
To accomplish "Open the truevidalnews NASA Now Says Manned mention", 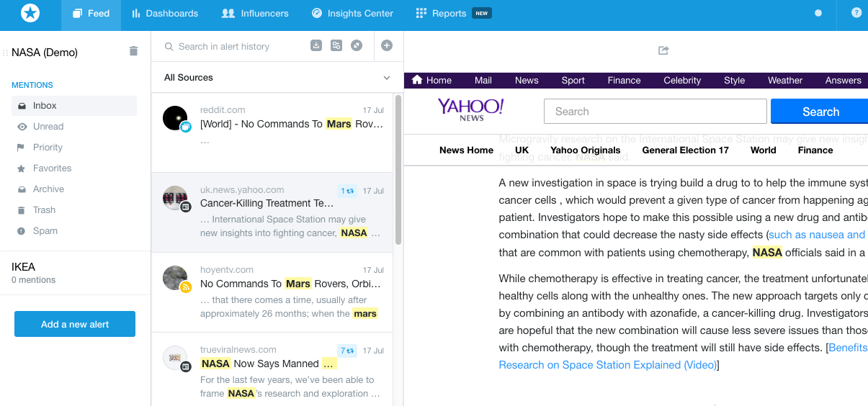I will tap(272, 369).
